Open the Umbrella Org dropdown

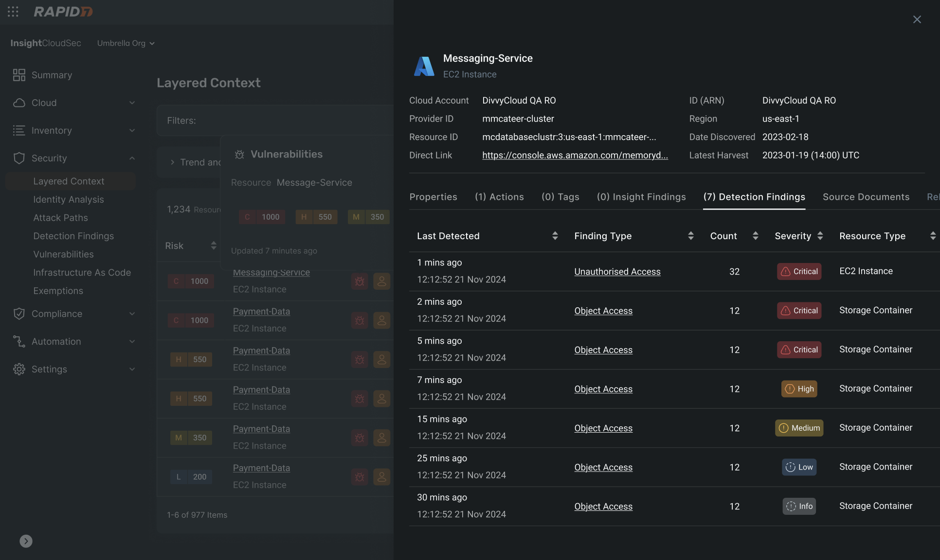click(126, 43)
